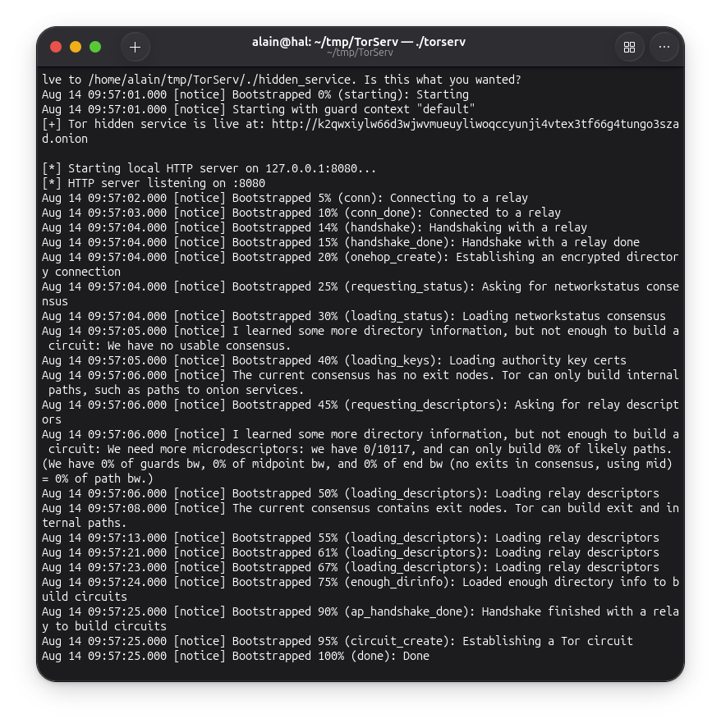
Task: Click 'we have 0/10117' microdescriptors text
Action: [x=360, y=450]
